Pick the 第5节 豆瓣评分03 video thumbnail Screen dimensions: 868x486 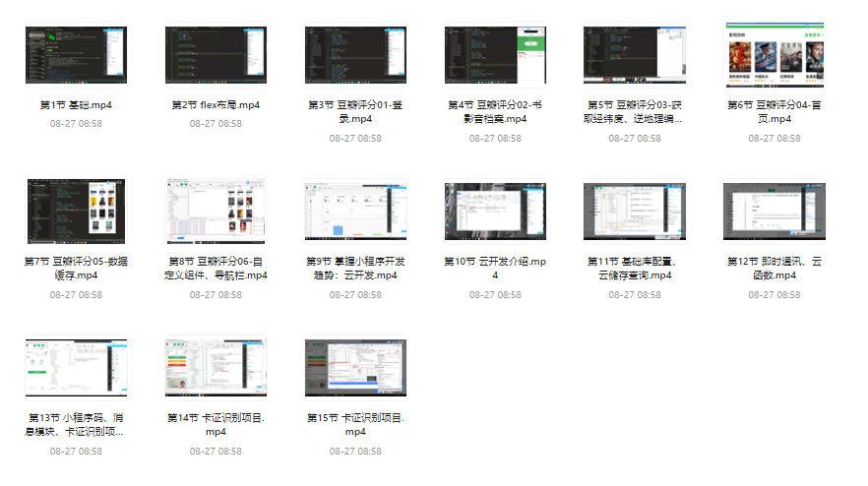[x=635, y=55]
